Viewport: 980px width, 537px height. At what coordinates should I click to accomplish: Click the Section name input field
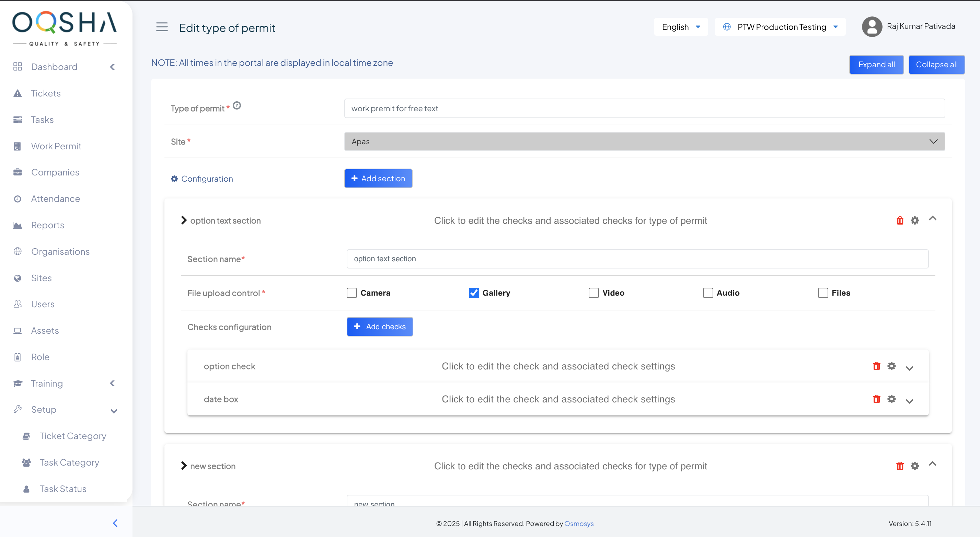click(637, 259)
